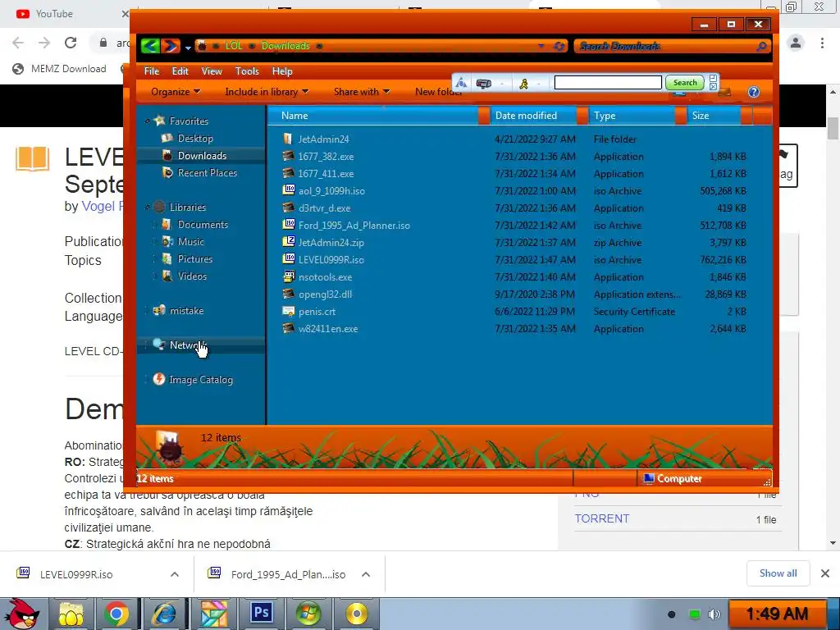Select the d3rtvr_d.exe file
Image resolution: width=840 pixels, height=630 pixels.
(x=324, y=208)
